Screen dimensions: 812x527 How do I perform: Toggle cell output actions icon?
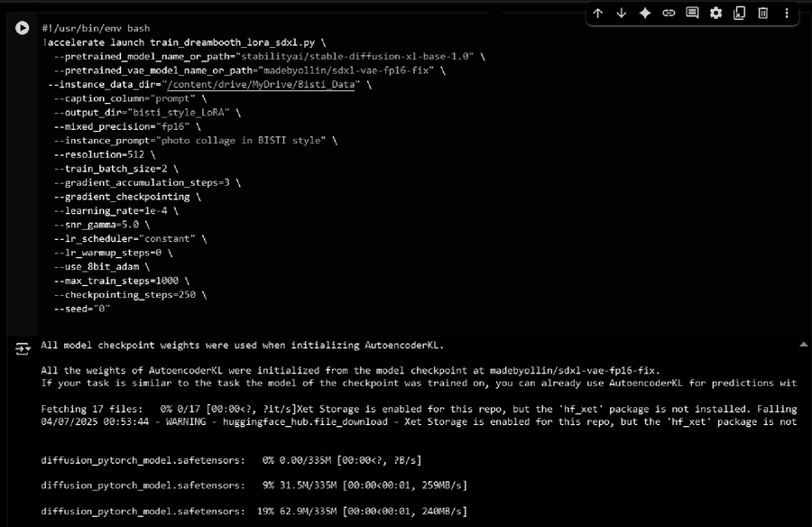pos(23,348)
